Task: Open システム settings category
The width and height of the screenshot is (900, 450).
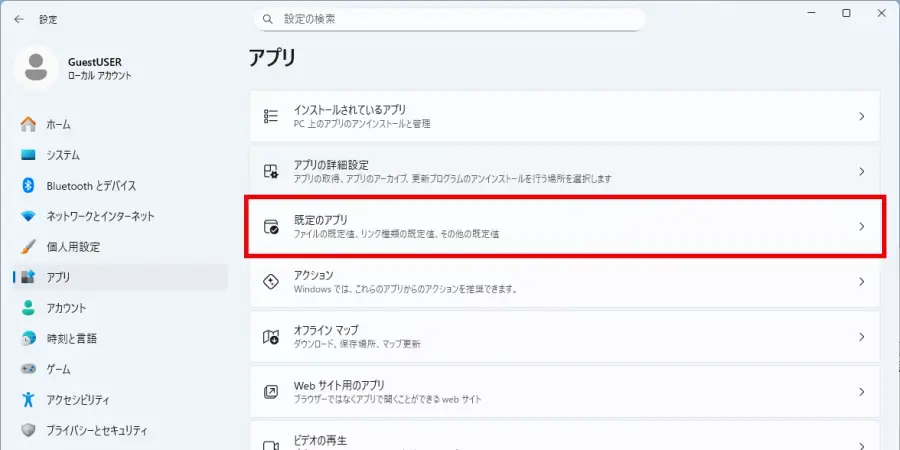Action: point(120,155)
